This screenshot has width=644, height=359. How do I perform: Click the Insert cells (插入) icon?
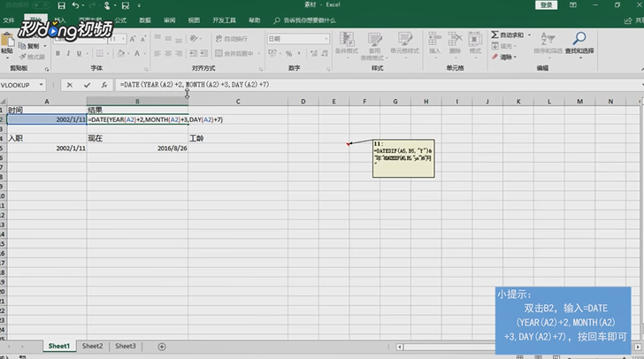click(x=434, y=44)
